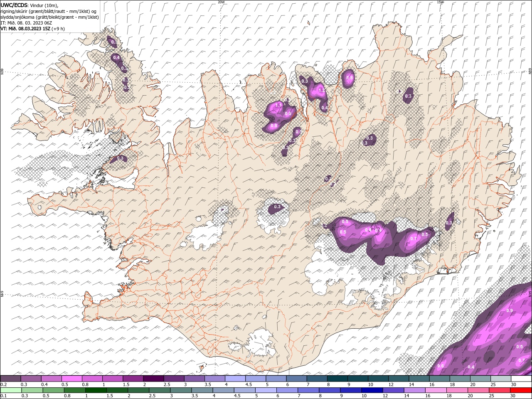Click the '20W' longitude label
The image size is (532, 399).
tap(221, 2)
